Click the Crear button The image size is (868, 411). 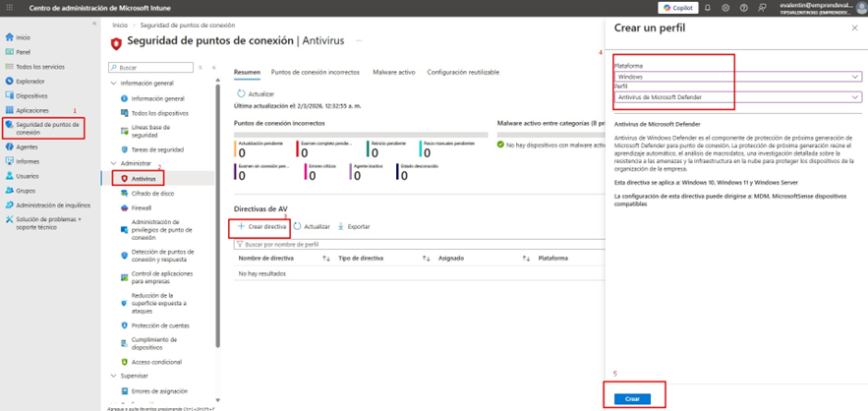point(632,398)
